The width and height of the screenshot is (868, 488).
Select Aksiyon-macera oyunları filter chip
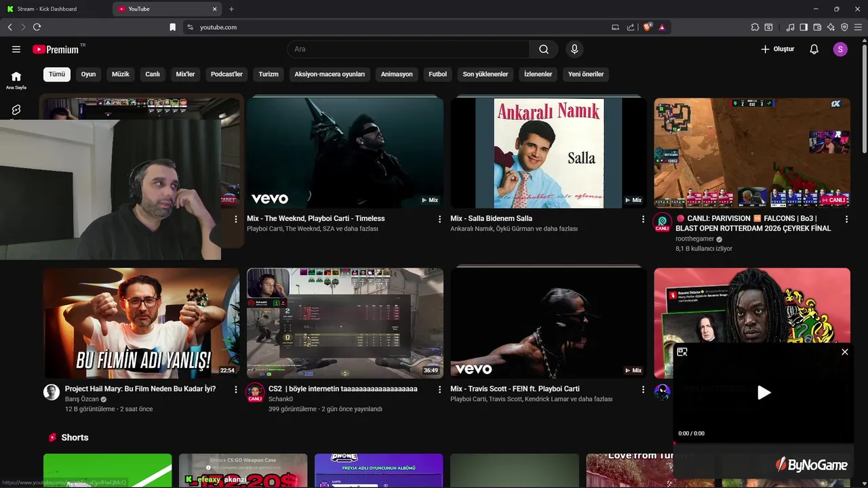(330, 74)
